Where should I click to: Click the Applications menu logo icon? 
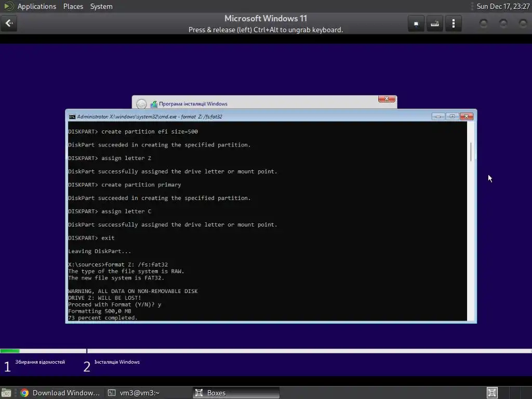pos(8,6)
